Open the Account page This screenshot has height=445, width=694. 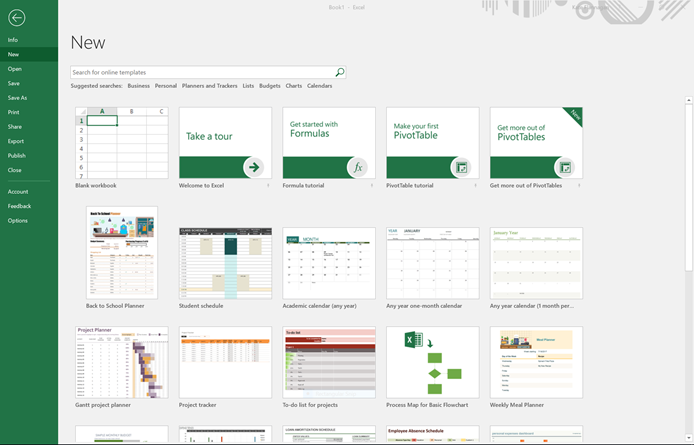click(29, 192)
